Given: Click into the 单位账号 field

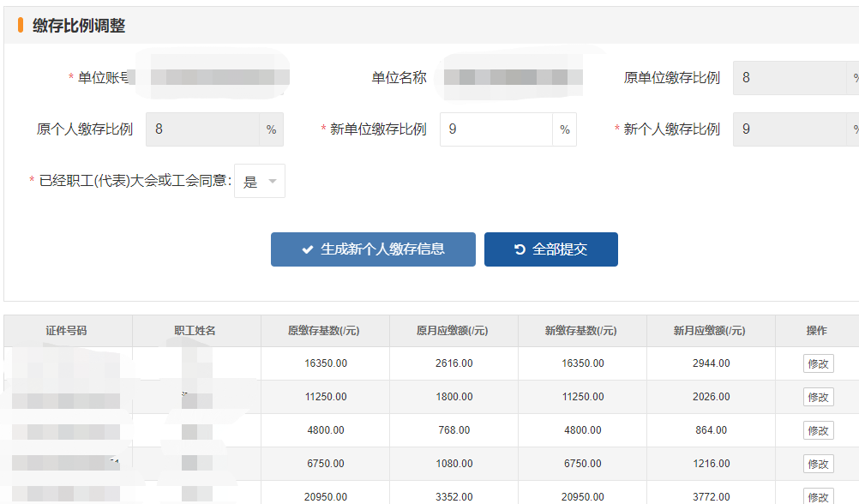Looking at the screenshot, I should 219,78.
